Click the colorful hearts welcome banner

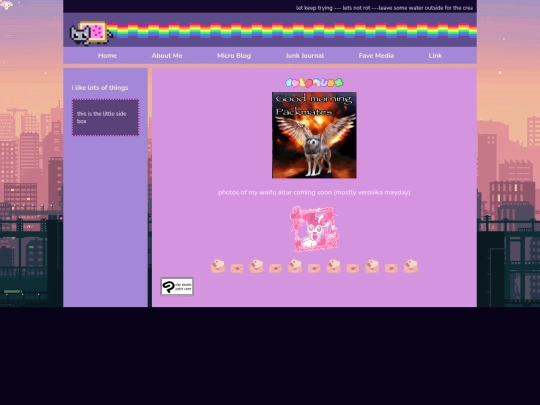314,83
